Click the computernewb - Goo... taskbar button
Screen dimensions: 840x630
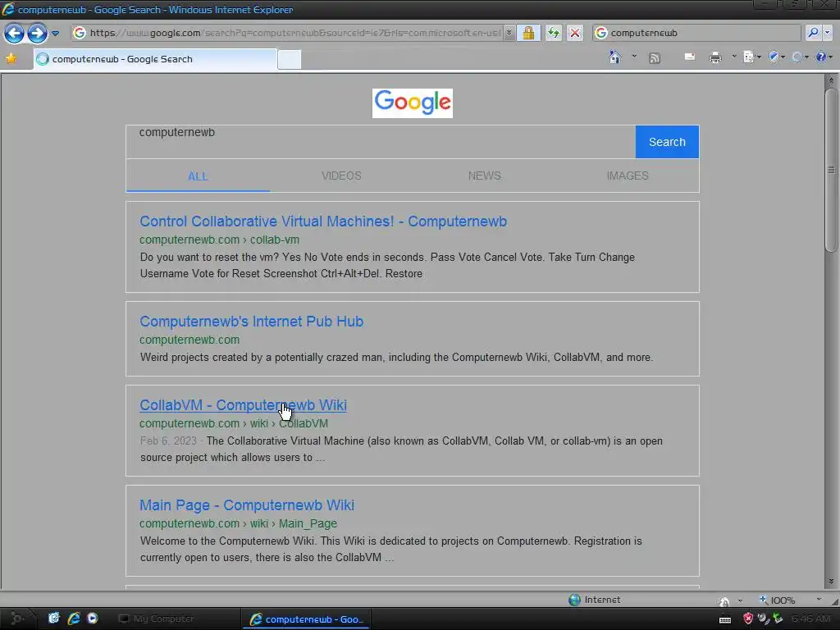[305, 619]
